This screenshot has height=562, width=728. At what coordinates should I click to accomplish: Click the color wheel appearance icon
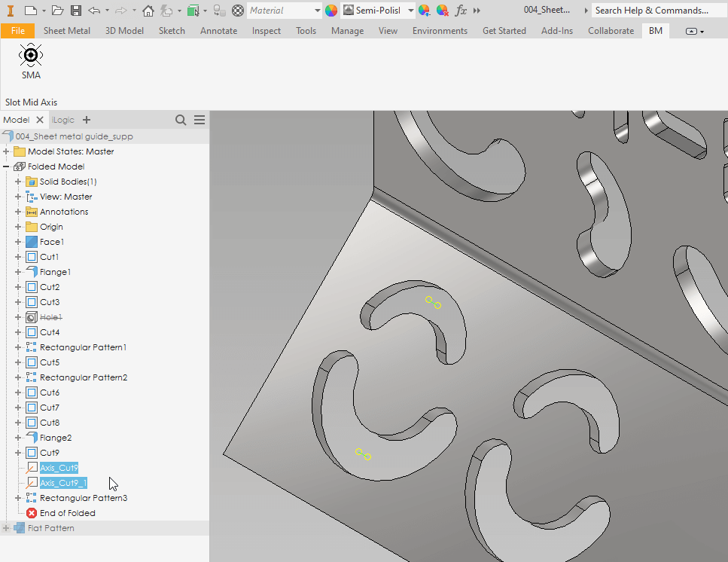[330, 11]
